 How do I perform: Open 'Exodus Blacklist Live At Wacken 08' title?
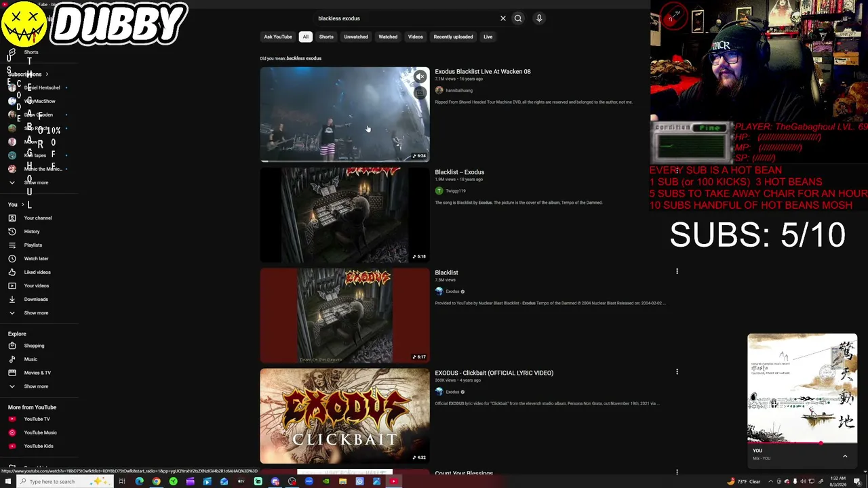click(483, 71)
